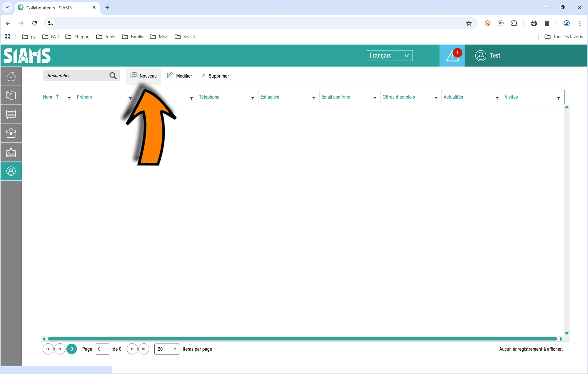Click the magnifier search icon
This screenshot has width=588, height=374.
(x=113, y=76)
